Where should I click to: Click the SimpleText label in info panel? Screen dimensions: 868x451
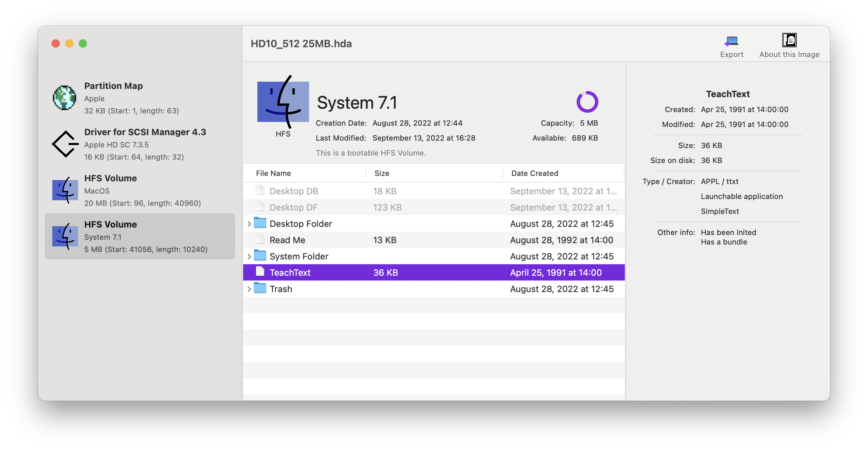[720, 211]
